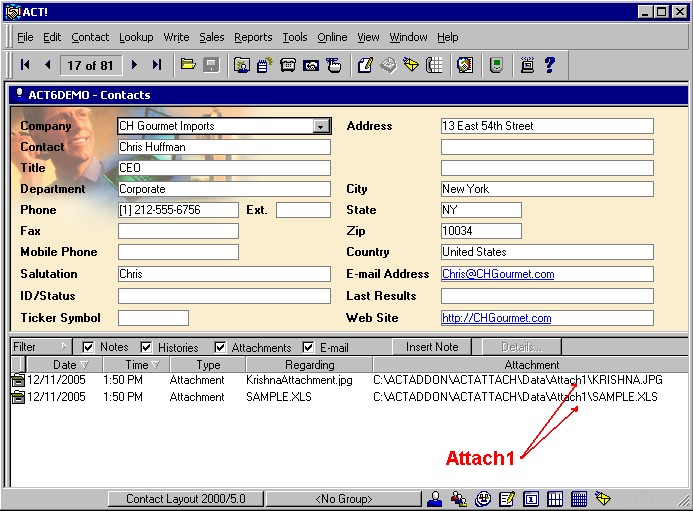
Task: Click the open folder toolbar icon
Action: click(x=188, y=65)
